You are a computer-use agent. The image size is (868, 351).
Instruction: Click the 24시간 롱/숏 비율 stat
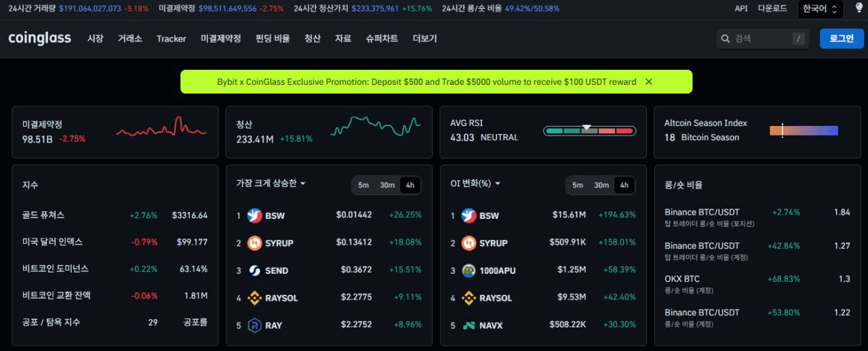click(x=500, y=8)
